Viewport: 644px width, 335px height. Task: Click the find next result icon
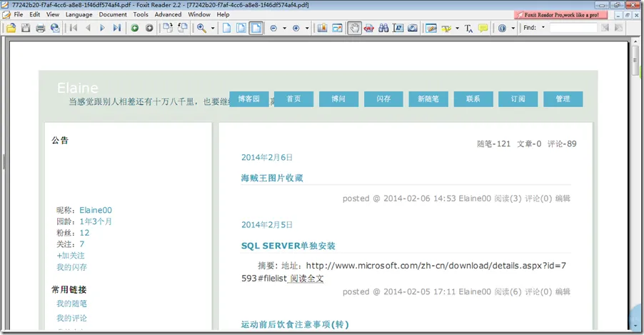click(x=618, y=28)
